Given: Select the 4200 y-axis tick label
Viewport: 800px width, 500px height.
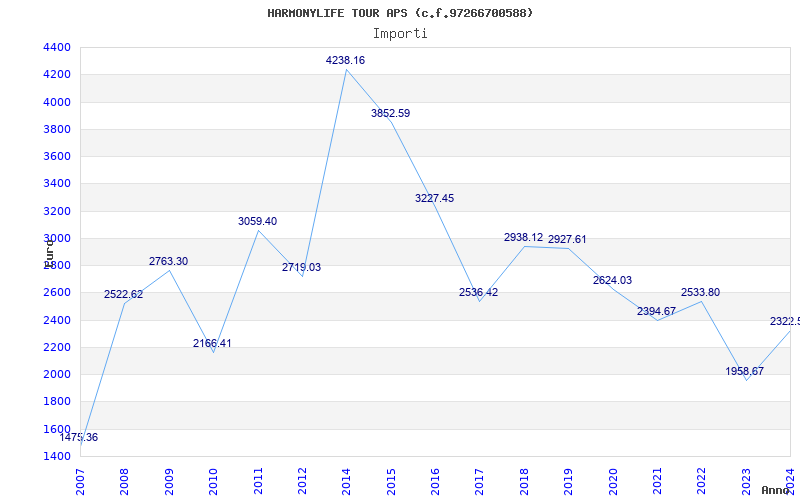Looking at the screenshot, I should 57,74.
